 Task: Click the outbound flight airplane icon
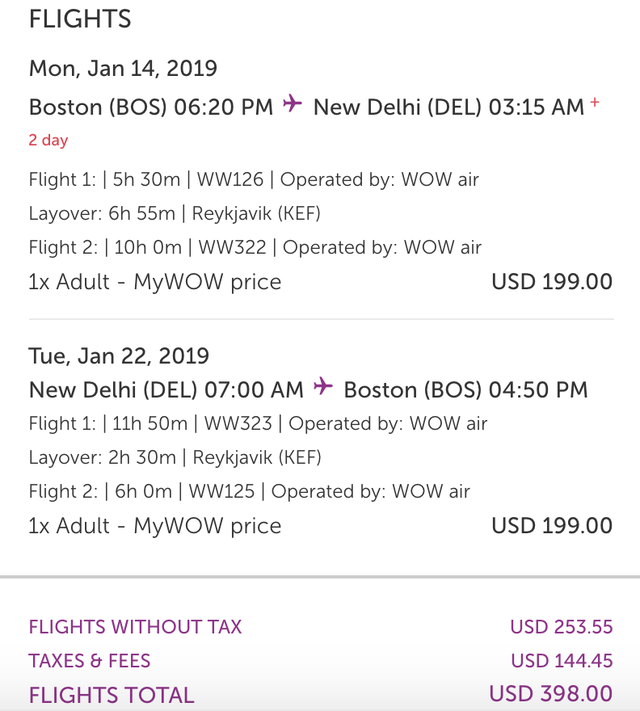292,105
